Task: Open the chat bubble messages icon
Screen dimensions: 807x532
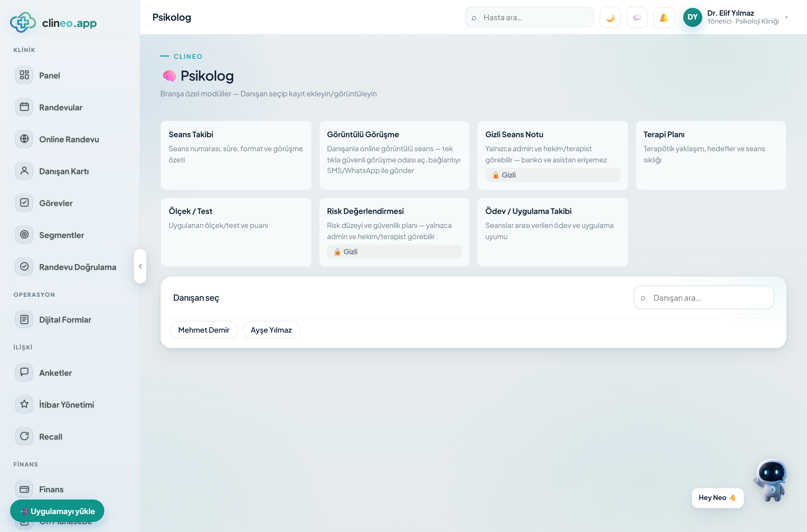Action: [637, 17]
